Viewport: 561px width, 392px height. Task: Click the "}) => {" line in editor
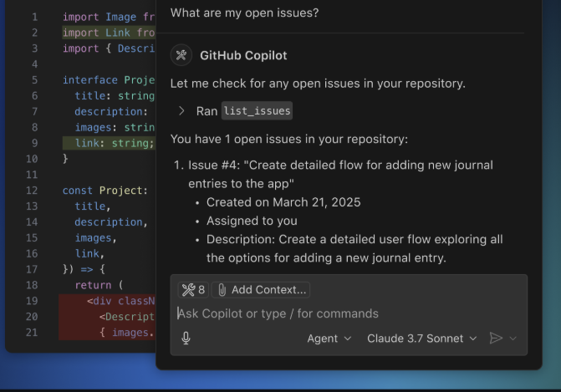[x=84, y=269]
